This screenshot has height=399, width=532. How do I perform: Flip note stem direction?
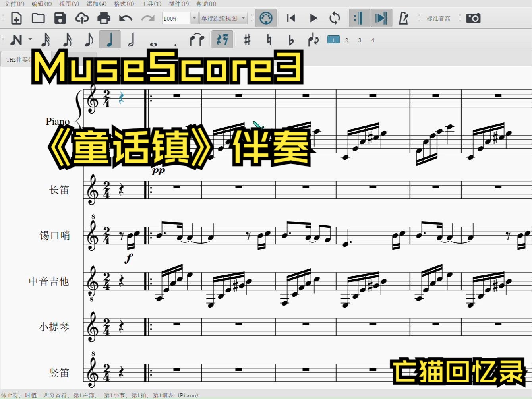(313, 40)
